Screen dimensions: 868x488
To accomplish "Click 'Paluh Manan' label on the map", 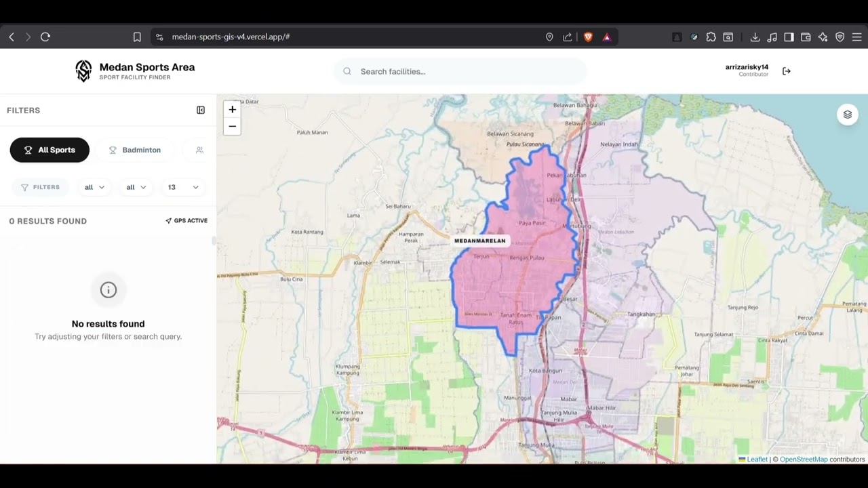I will coord(312,132).
